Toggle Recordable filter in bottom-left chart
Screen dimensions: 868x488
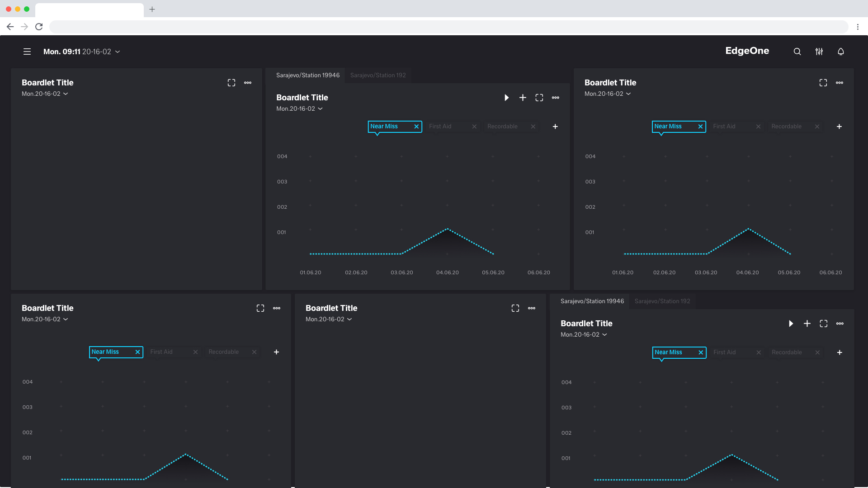pos(223,352)
